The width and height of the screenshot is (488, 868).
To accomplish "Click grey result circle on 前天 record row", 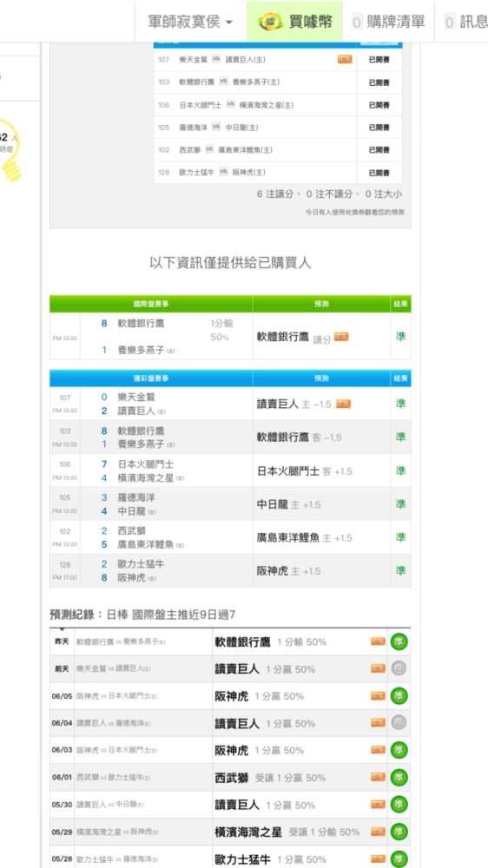I will point(399,669).
